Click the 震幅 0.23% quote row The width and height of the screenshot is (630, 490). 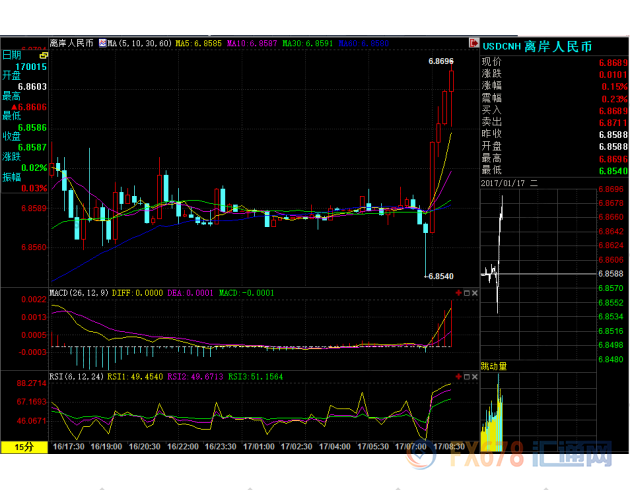554,98
